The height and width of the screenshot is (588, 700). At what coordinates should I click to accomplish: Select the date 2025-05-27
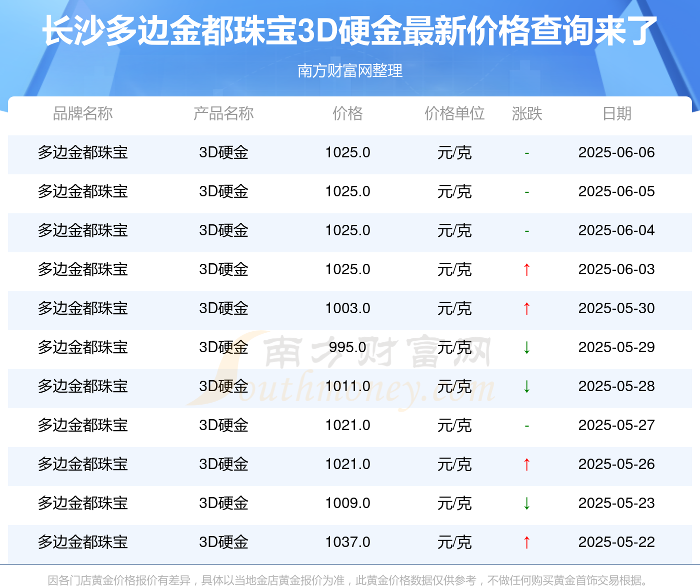click(616, 425)
